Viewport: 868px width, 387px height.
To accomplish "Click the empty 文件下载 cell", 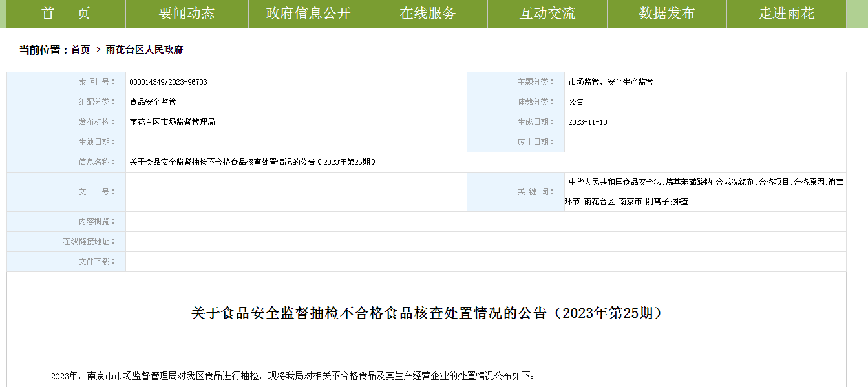I will click(x=485, y=262).
